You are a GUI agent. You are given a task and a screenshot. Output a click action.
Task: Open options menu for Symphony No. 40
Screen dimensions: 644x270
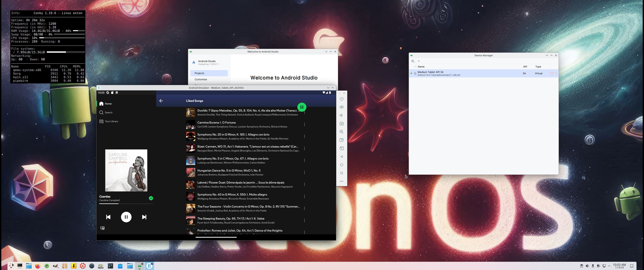point(305,196)
